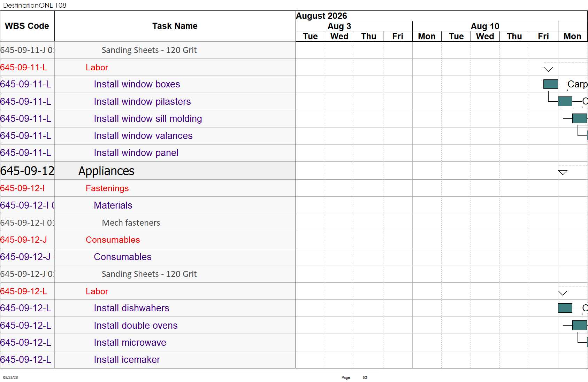
Task: Click the Install window pilasters Gantt bar
Action: (x=565, y=101)
